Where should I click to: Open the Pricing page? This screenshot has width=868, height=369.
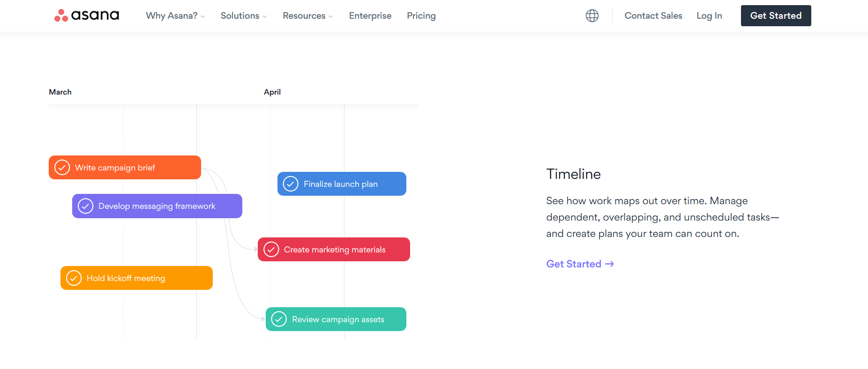pos(421,16)
